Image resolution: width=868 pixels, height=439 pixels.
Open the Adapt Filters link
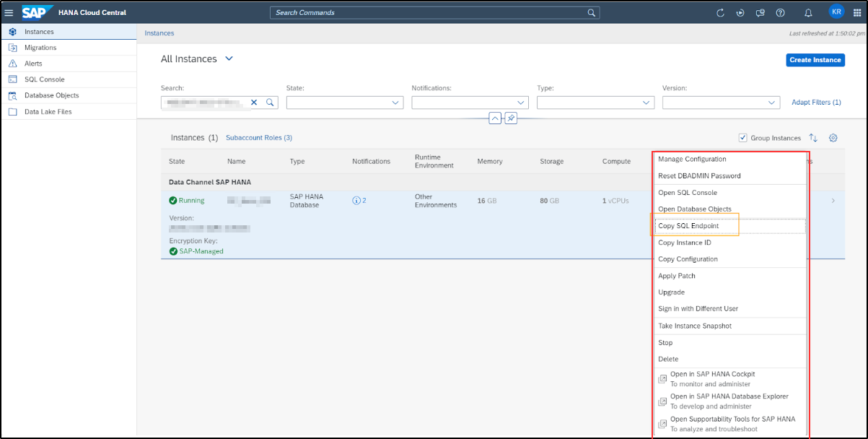[816, 103]
